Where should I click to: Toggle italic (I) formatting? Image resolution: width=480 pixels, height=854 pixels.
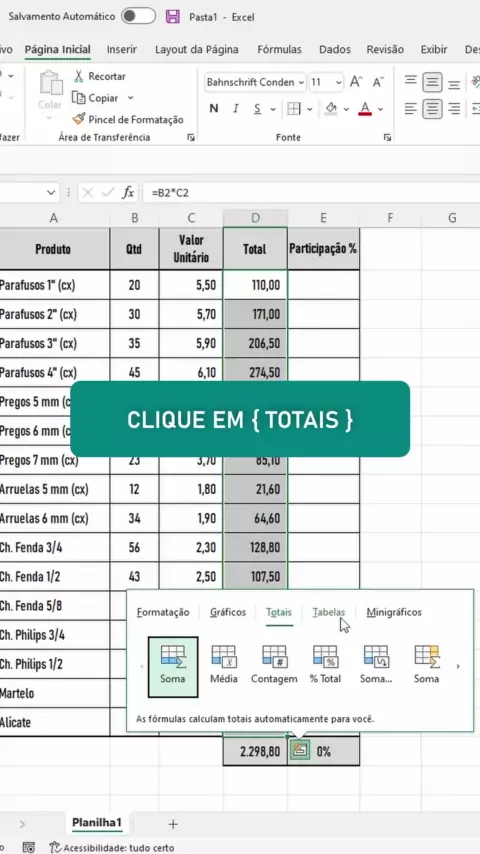[x=235, y=108]
